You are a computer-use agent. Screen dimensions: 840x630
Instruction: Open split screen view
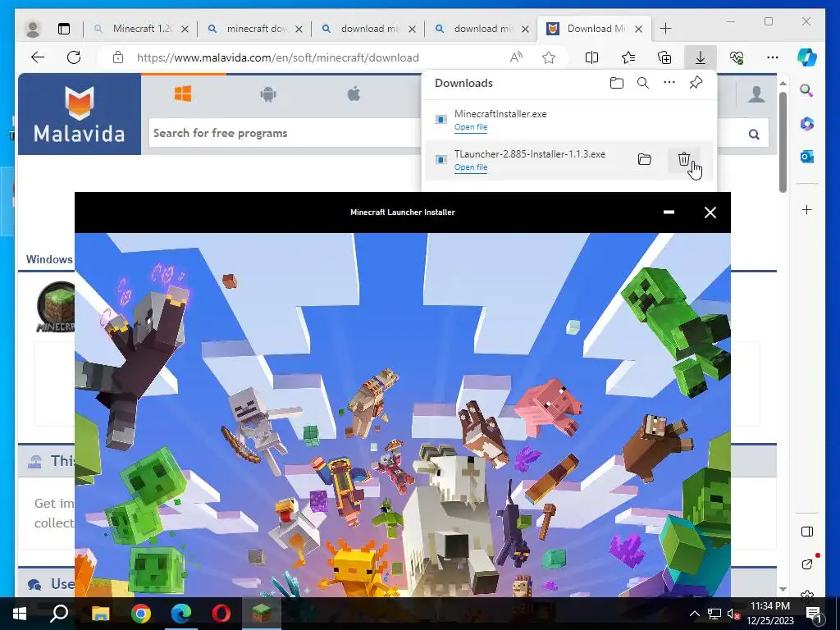pos(591,57)
